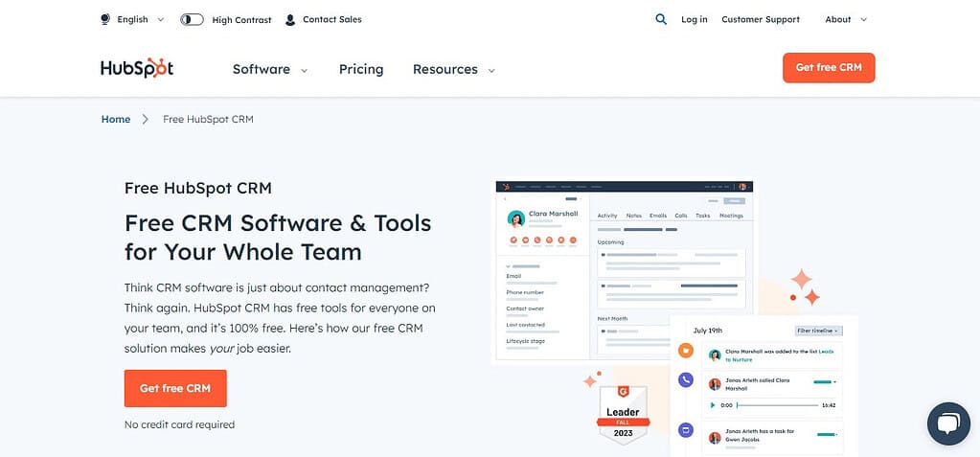
Task: Open the chat widget bubble
Action: (948, 423)
